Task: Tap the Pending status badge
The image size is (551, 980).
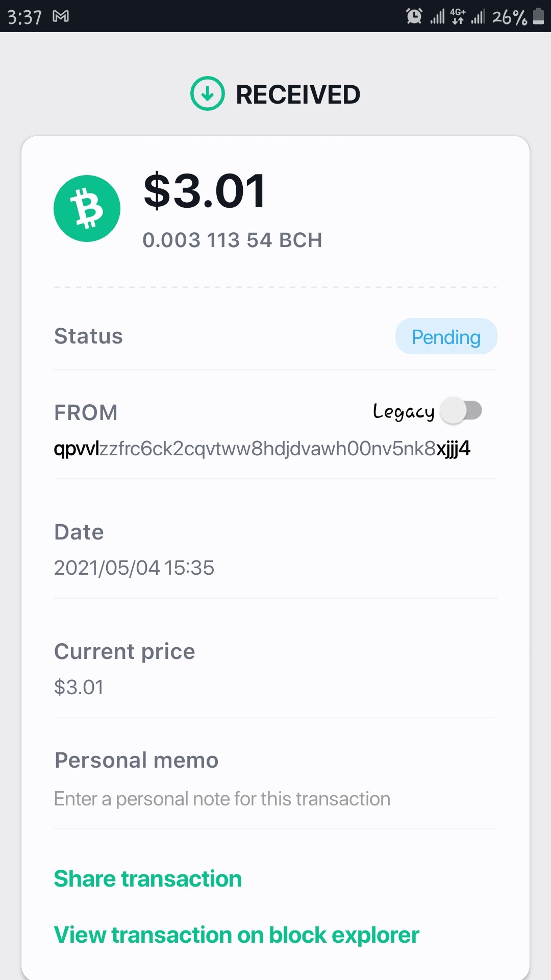Action: pos(446,336)
